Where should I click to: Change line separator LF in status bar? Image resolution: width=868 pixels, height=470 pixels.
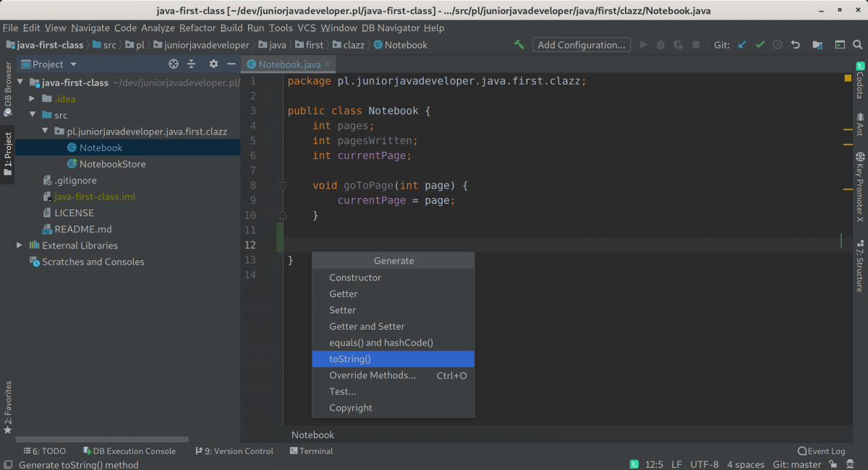(x=676, y=464)
